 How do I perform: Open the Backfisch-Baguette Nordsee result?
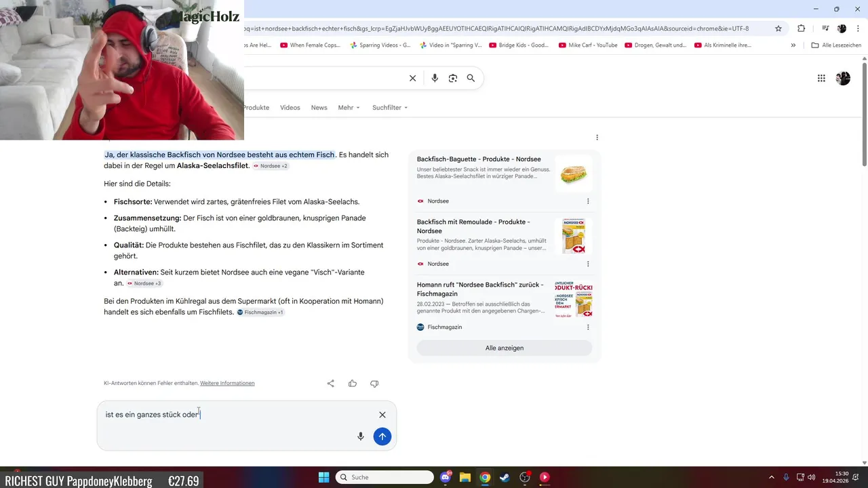tap(479, 159)
